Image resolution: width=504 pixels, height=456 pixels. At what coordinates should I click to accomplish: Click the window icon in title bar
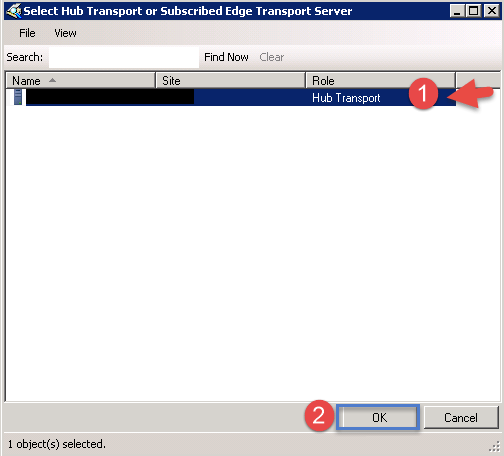click(14, 11)
